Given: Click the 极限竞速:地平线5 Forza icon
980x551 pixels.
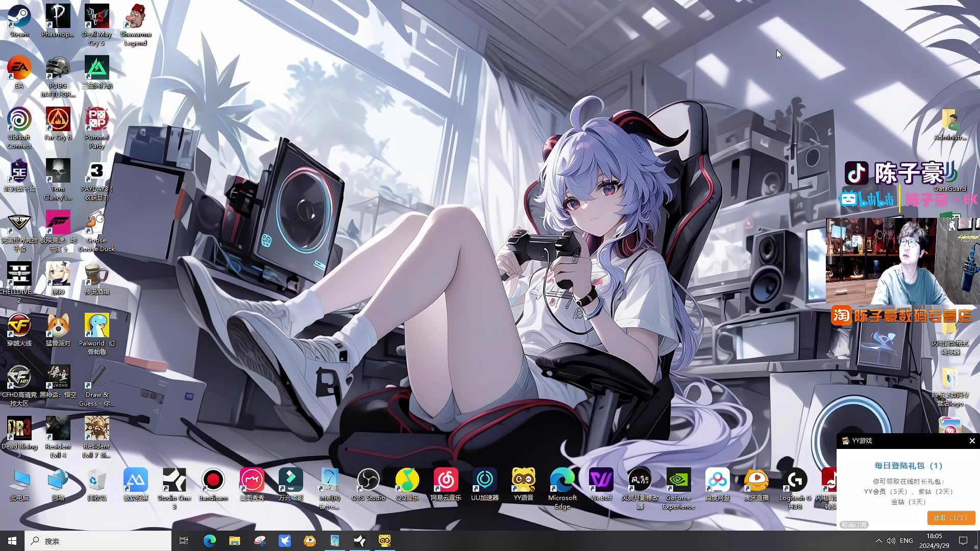Looking at the screenshot, I should tap(58, 231).
